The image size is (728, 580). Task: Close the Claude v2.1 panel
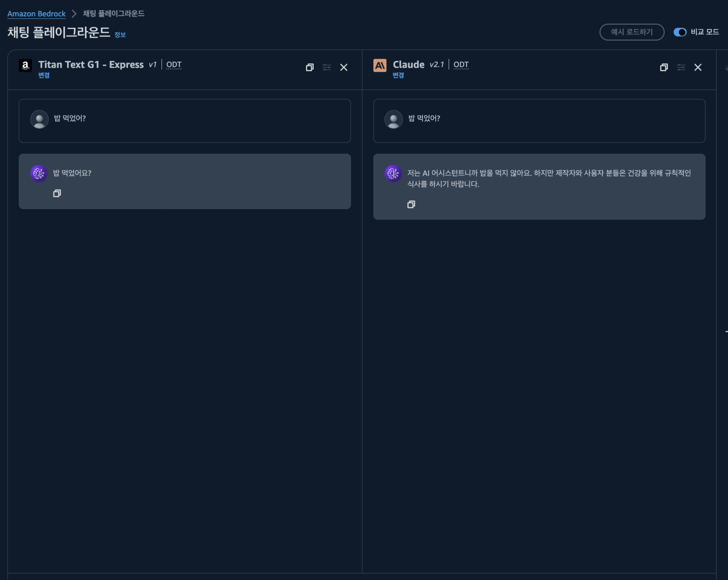(698, 67)
